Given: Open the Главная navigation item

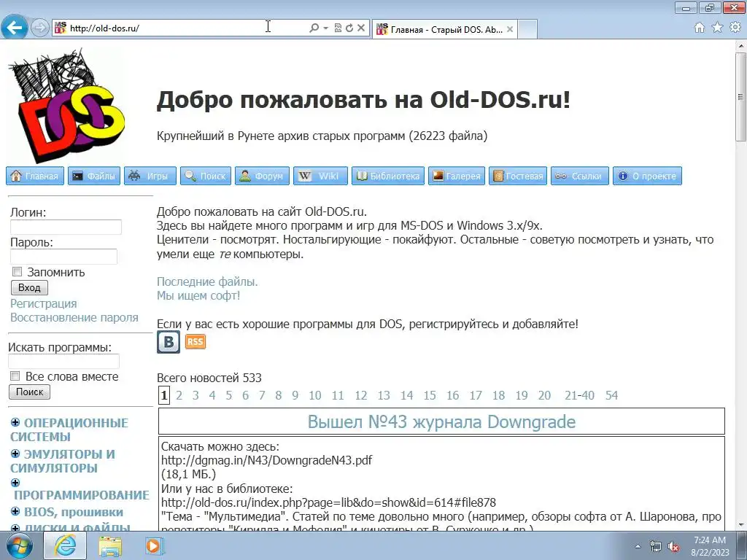Looking at the screenshot, I should click(35, 176).
